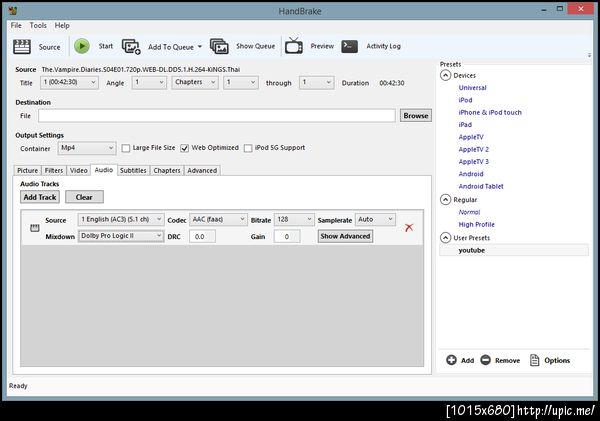Open the Angle dropdown
This screenshot has height=421, width=600.
[x=149, y=83]
